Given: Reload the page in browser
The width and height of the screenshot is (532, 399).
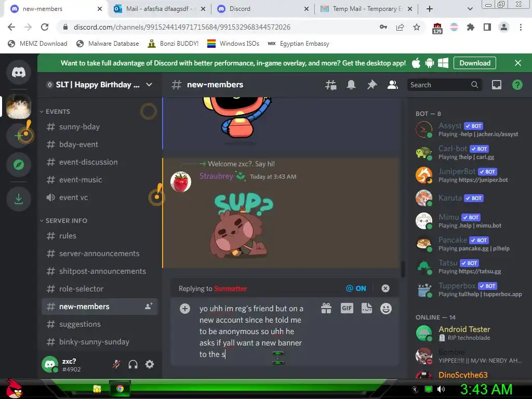Looking at the screenshot, I should (x=45, y=27).
